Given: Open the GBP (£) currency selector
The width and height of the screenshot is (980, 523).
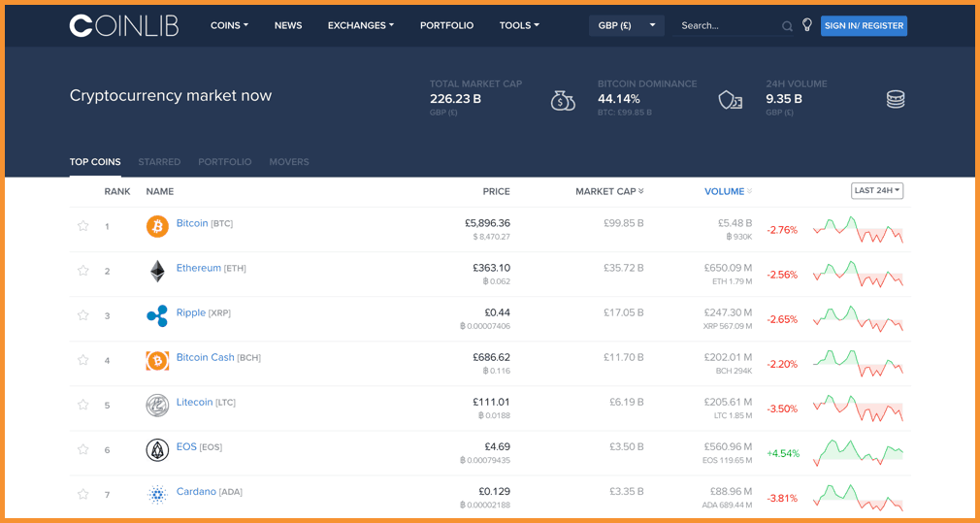Looking at the screenshot, I should point(626,25).
